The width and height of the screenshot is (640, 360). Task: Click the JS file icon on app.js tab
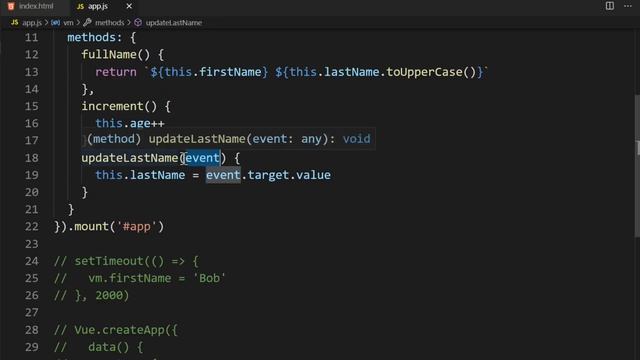pos(80,7)
